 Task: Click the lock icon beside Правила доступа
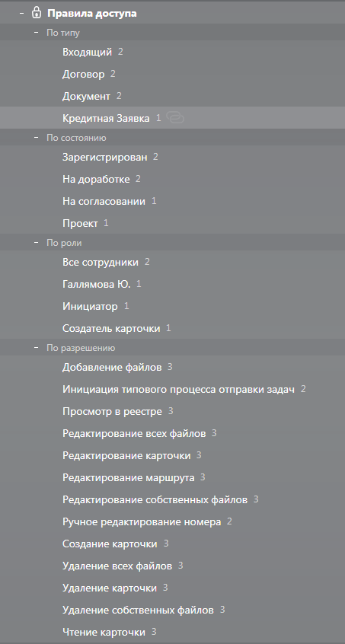point(37,13)
